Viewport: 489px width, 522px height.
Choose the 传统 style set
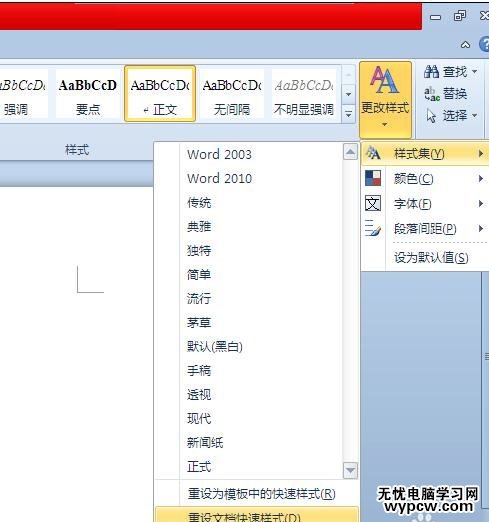pyautogui.click(x=199, y=202)
